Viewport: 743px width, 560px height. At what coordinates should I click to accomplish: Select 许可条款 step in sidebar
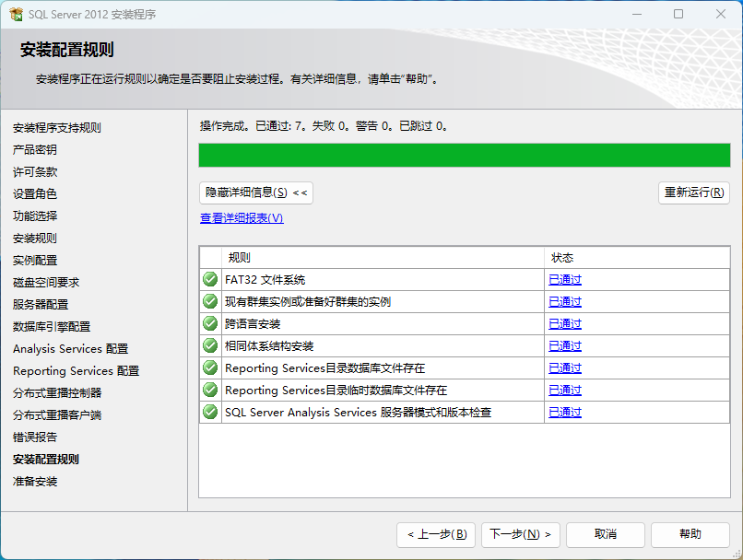click(x=35, y=172)
